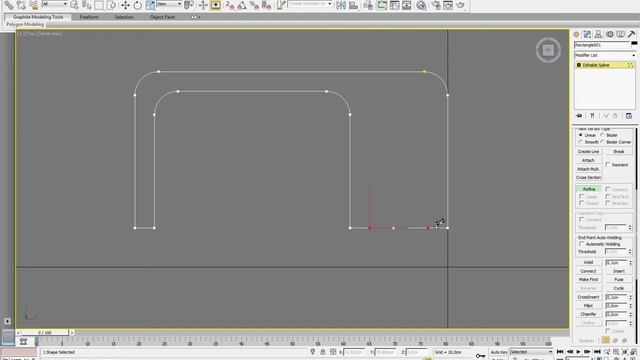Toggle Keyboard Shortcut Override icon

[x=216, y=5]
